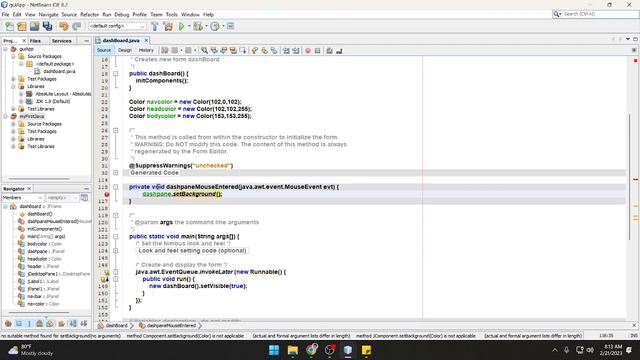Switch to History view
Screen dimensions: 640x360
pyautogui.click(x=146, y=50)
